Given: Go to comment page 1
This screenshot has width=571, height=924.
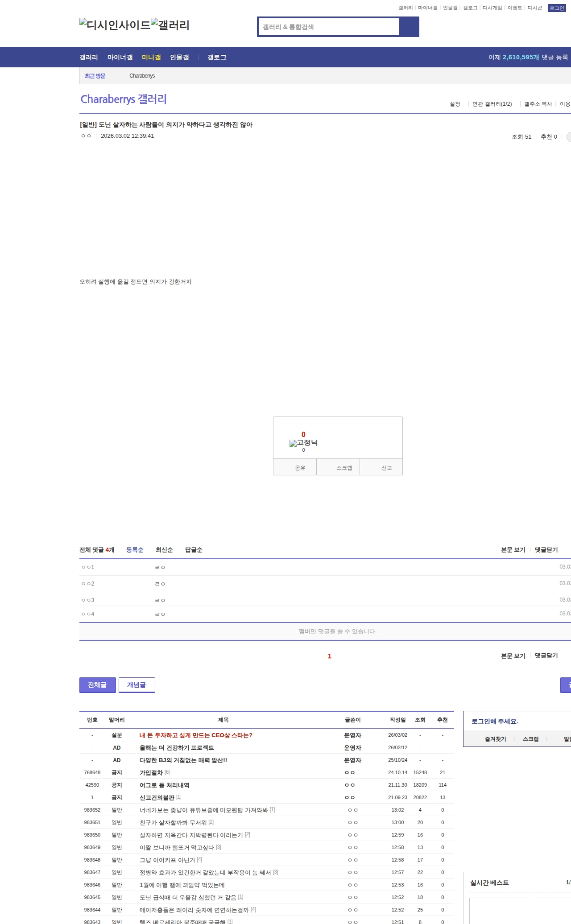Looking at the screenshot, I should click(x=330, y=656).
